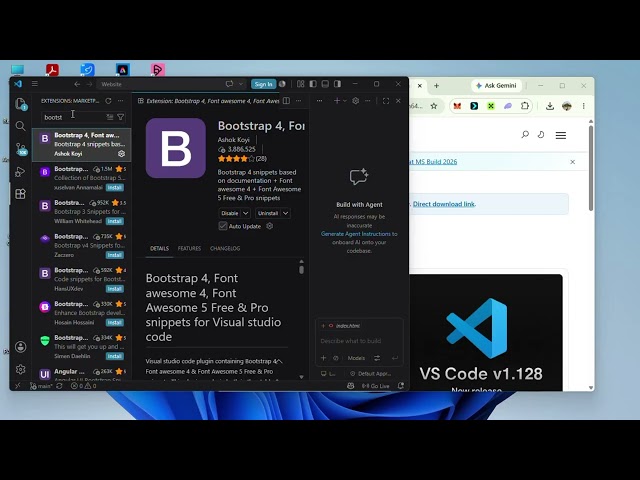
Task: Bookmark the page with the star in Chrome
Action: tap(434, 106)
